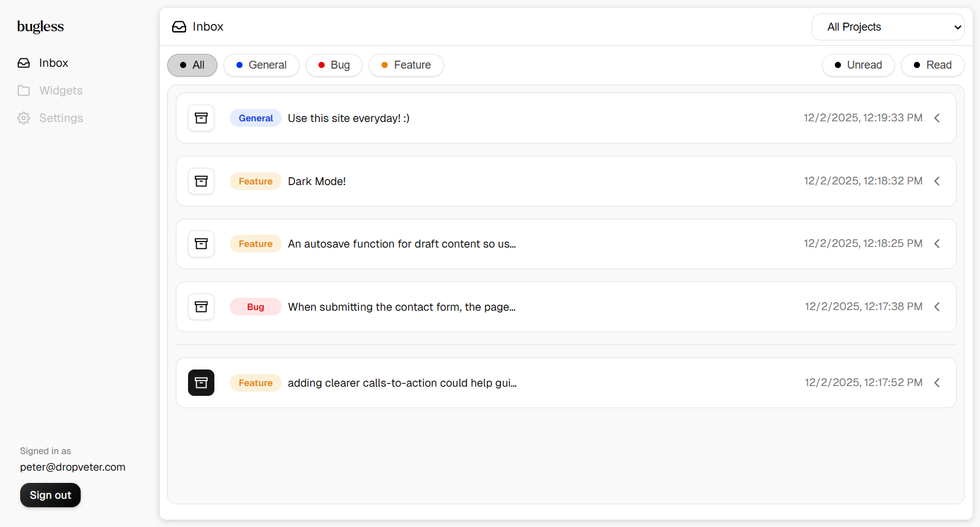
Task: Click the Sign out button
Action: (50, 495)
